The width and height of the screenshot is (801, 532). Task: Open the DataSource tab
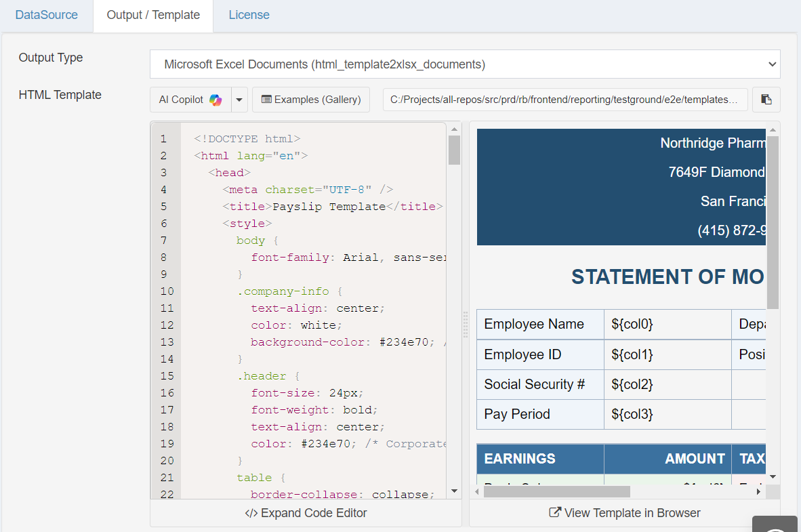(47, 15)
